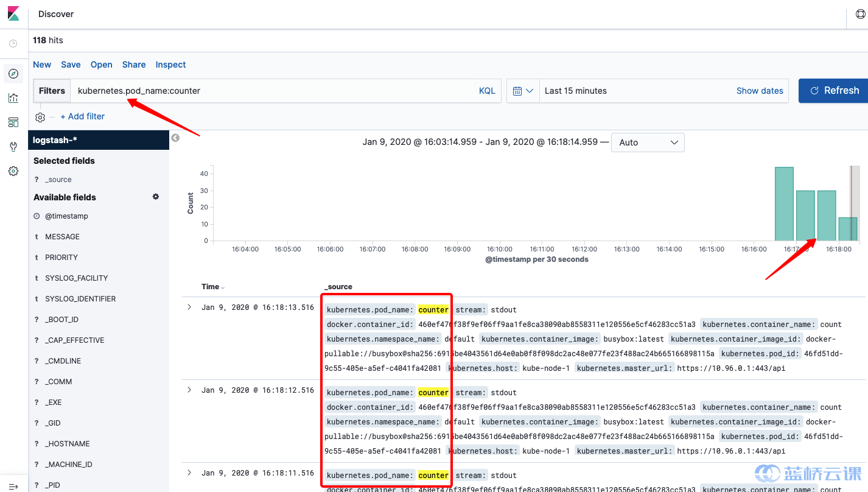Screen dimensions: 868x492
Task: Click the shortest histogram bar near 16:18:00
Action: (848, 229)
